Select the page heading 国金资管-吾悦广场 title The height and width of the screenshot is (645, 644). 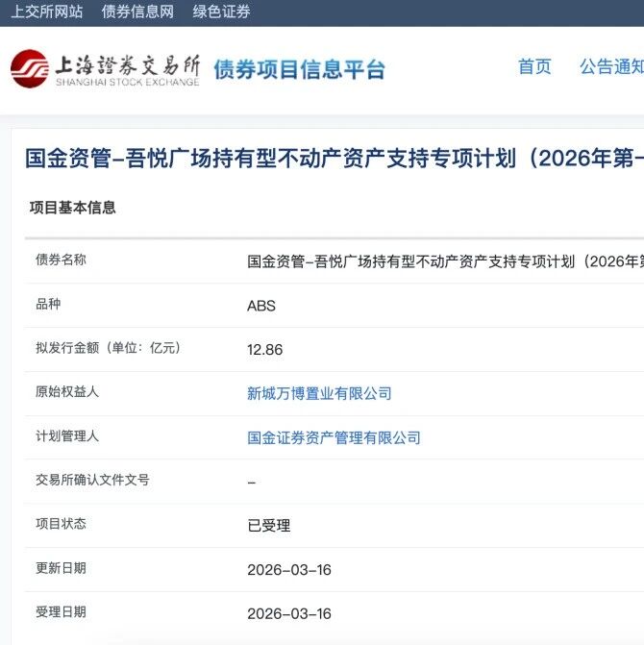pos(334,159)
